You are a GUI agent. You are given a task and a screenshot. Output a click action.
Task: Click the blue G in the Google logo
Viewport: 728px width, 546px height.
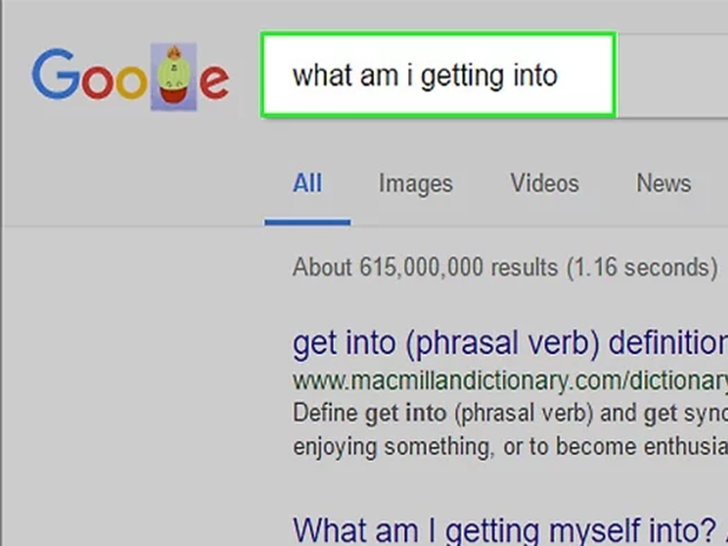pyautogui.click(x=54, y=76)
